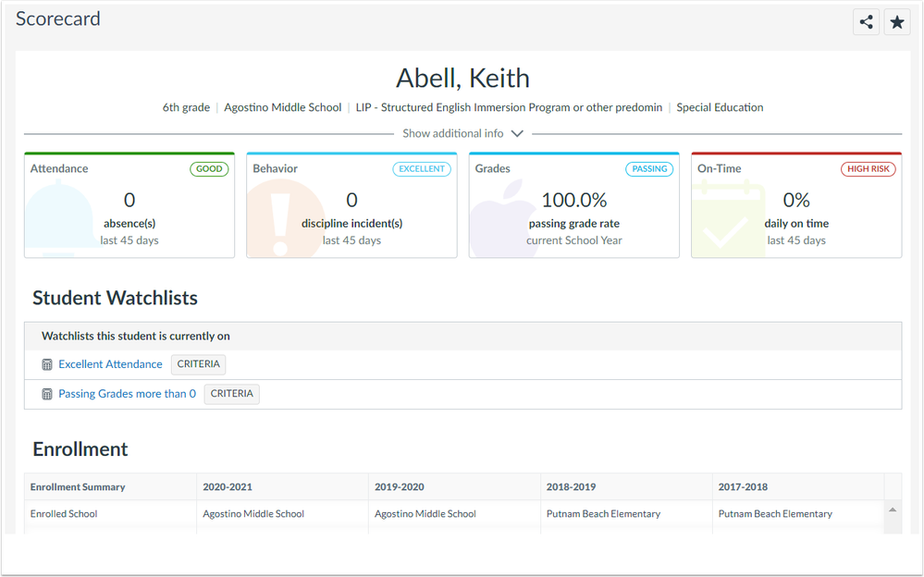This screenshot has width=924, height=577.
Task: Open the Attendance card absences count
Action: 129,201
